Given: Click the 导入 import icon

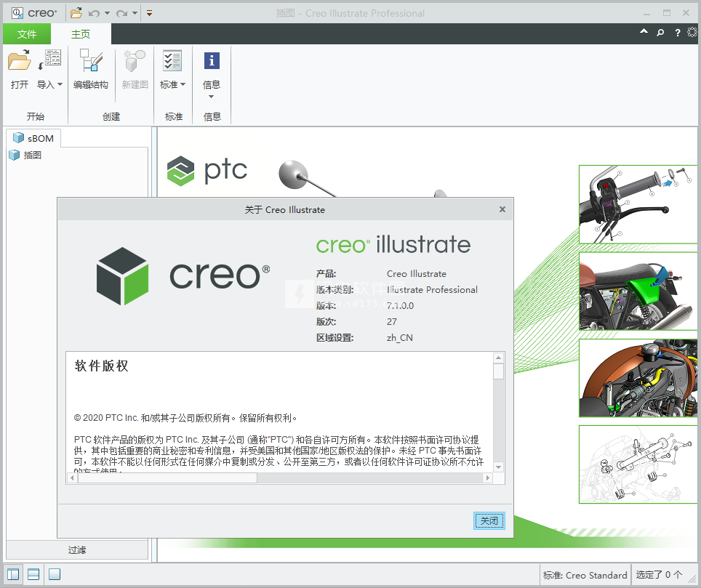Looking at the screenshot, I should [x=49, y=61].
